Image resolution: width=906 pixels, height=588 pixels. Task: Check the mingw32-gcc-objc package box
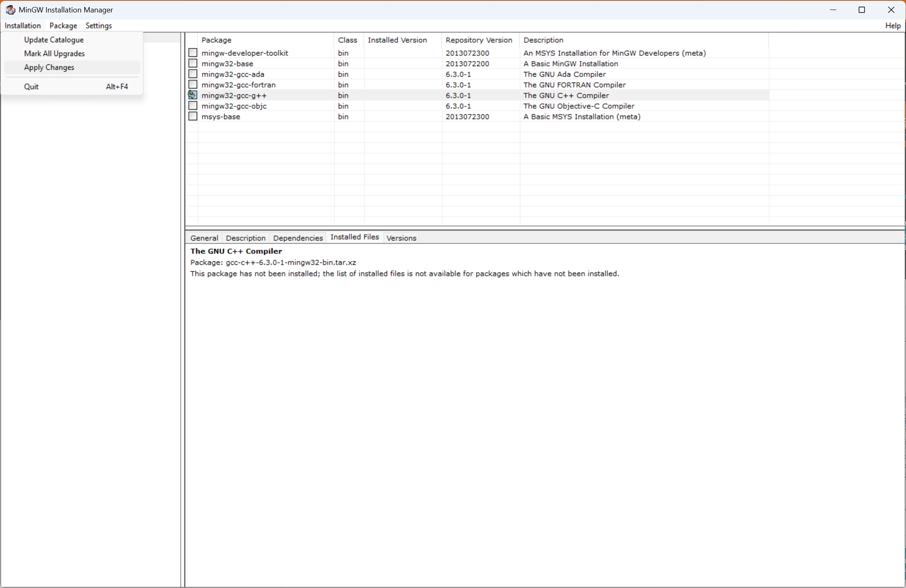tap(193, 106)
